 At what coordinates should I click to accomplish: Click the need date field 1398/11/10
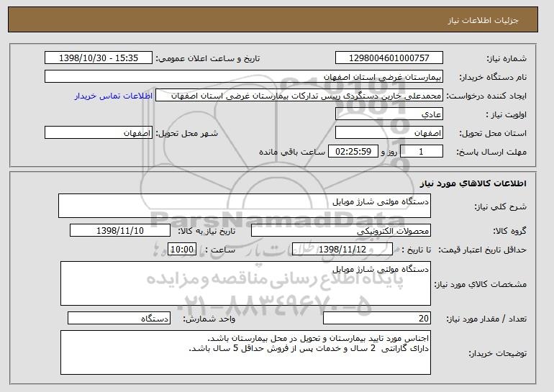pos(120,231)
